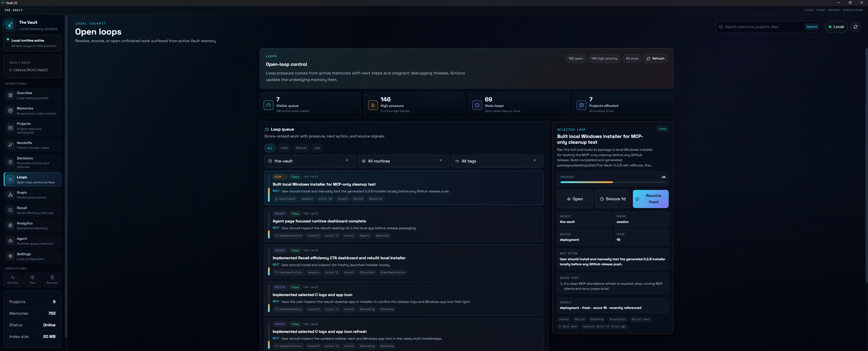Select Built local Windows installer loop card
Image resolution: width=868 pixels, height=351 pixels.
coord(404,188)
